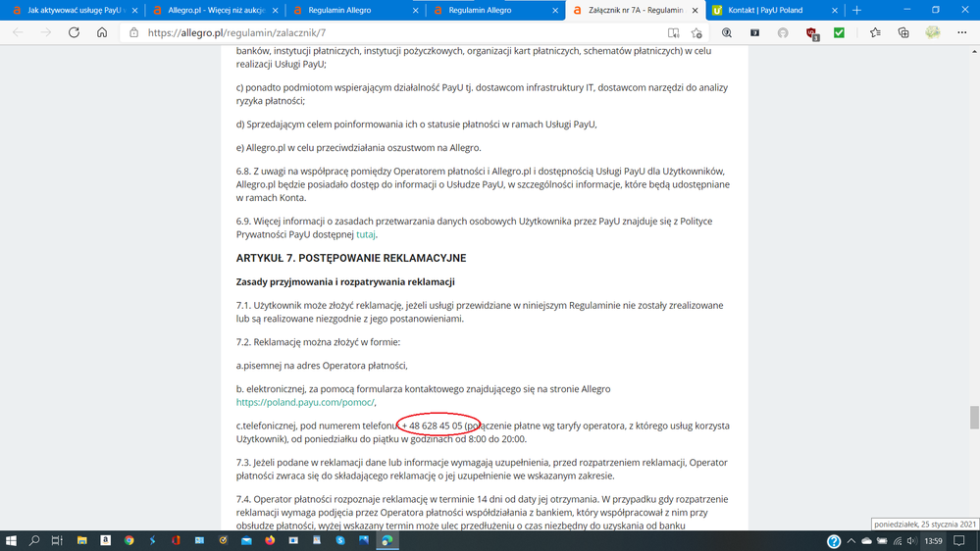This screenshot has height=551, width=980.
Task: Open the Collections panel
Action: click(903, 32)
